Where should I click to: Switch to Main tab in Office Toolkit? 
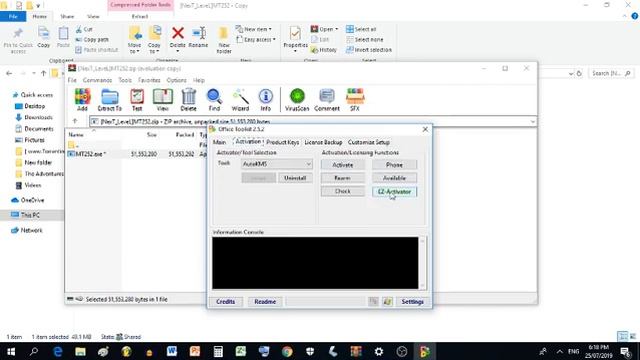pyautogui.click(x=219, y=142)
